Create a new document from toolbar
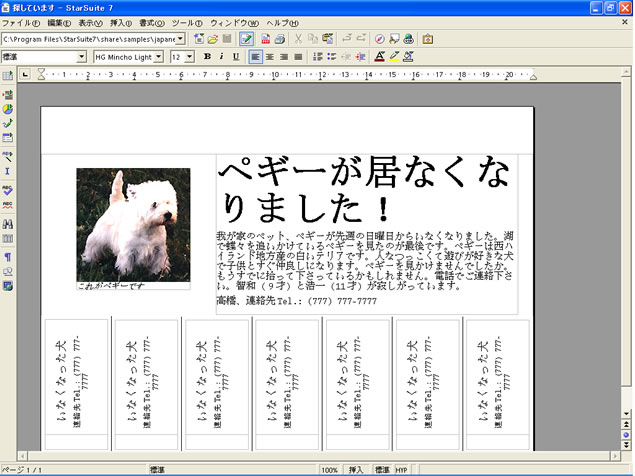 [199, 39]
